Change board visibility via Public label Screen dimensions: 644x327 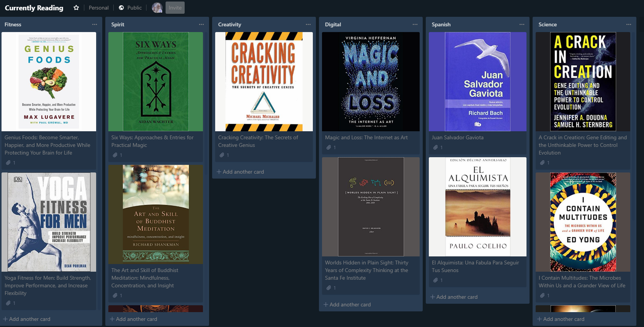(134, 8)
